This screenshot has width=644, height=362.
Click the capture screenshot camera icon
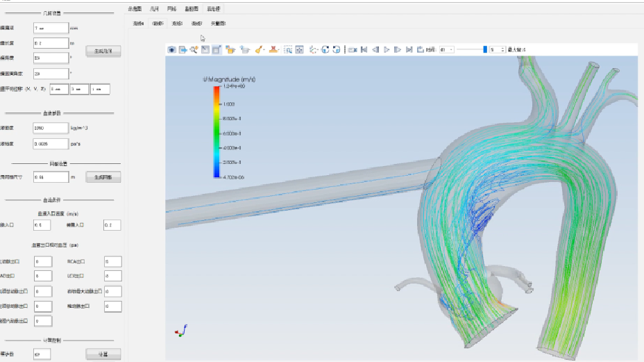[x=171, y=49]
